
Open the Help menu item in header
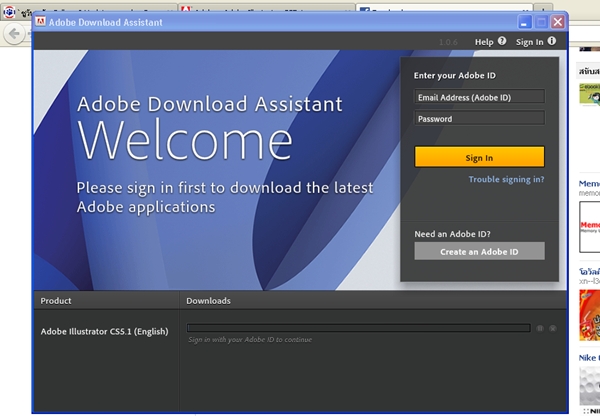pyautogui.click(x=484, y=42)
